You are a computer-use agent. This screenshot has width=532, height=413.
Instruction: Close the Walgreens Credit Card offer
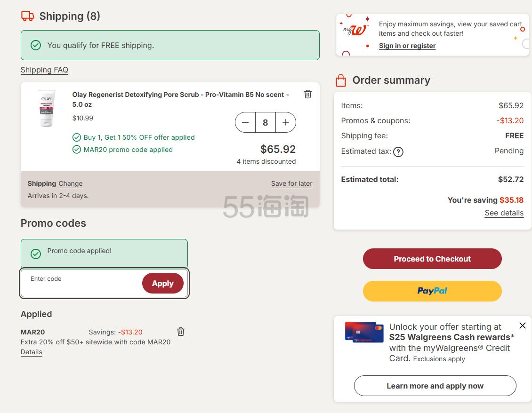pos(522,326)
